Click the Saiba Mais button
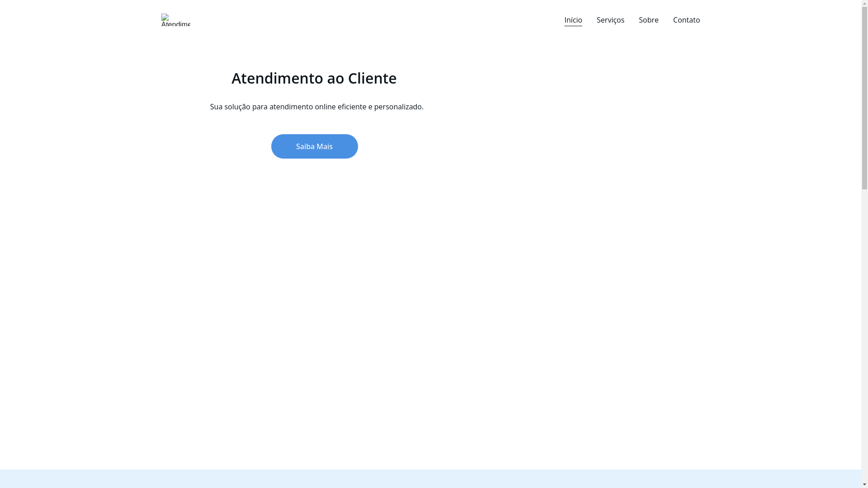The width and height of the screenshot is (868, 488). 315,146
